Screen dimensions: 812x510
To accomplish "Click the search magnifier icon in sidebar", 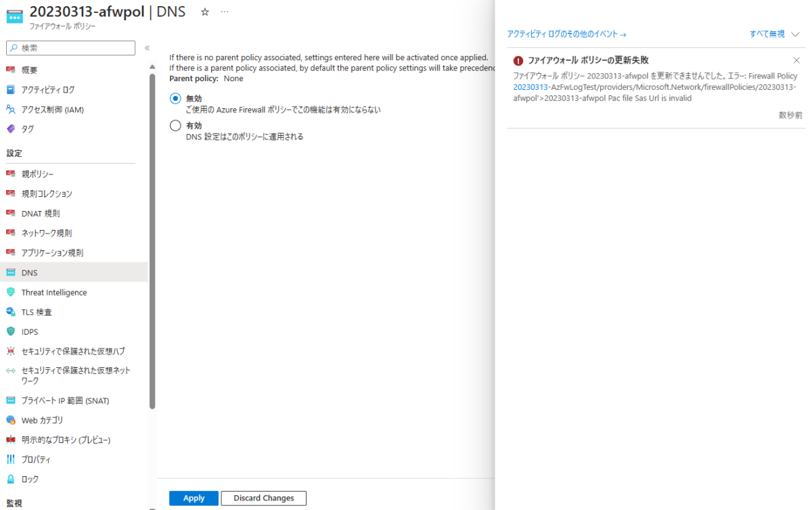I will tap(14, 48).
